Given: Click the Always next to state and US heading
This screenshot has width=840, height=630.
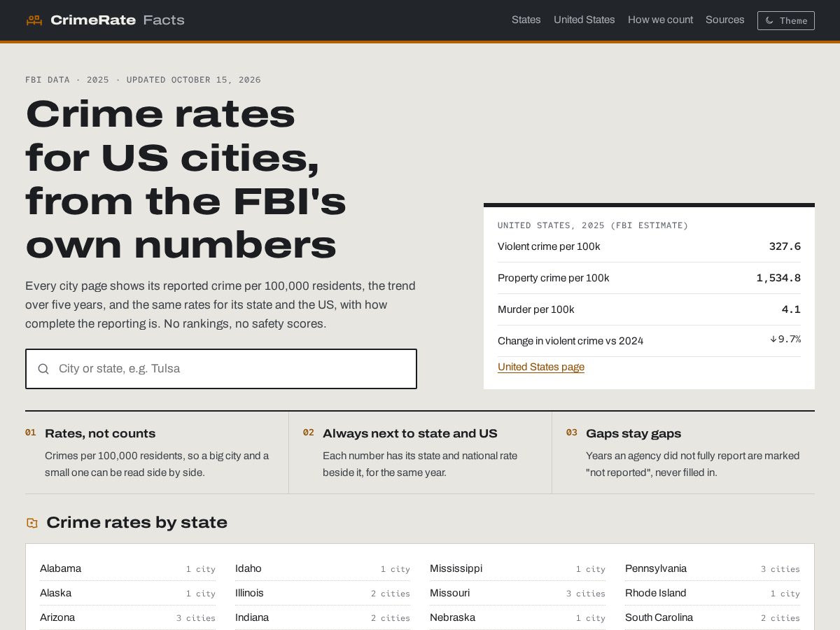Looking at the screenshot, I should pyautogui.click(x=410, y=433).
